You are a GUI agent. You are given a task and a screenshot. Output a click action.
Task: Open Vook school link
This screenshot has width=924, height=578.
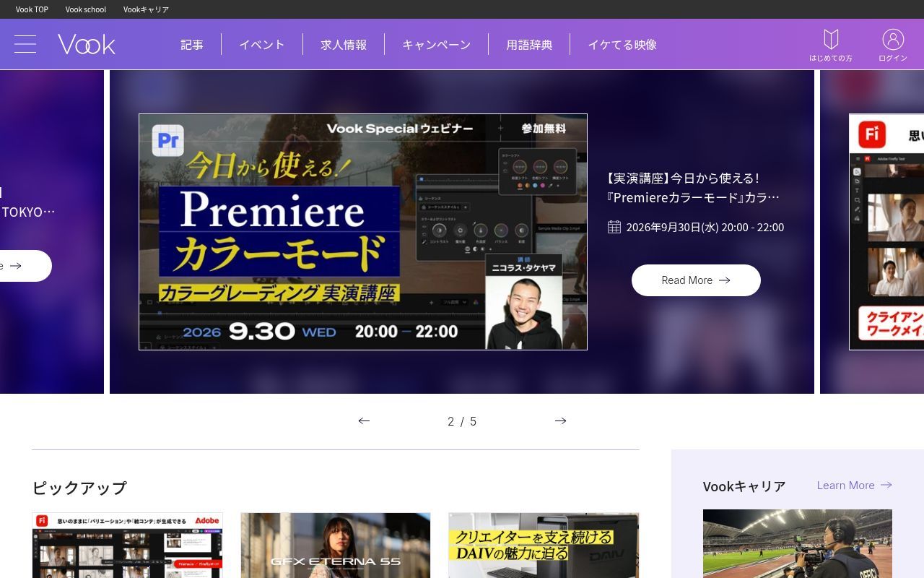coord(86,9)
